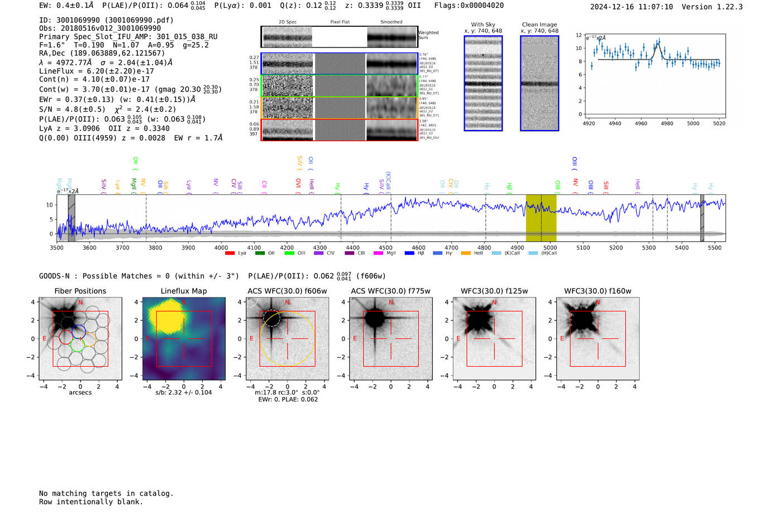Click the Gaussian emission-line fit plot
The width and height of the screenshot is (782, 532).
coord(655,75)
